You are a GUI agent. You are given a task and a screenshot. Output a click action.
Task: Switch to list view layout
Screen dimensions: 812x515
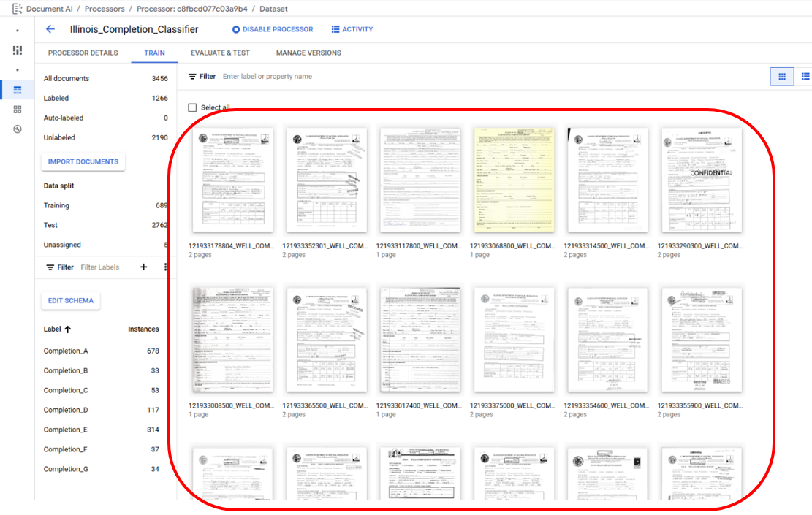pos(805,76)
